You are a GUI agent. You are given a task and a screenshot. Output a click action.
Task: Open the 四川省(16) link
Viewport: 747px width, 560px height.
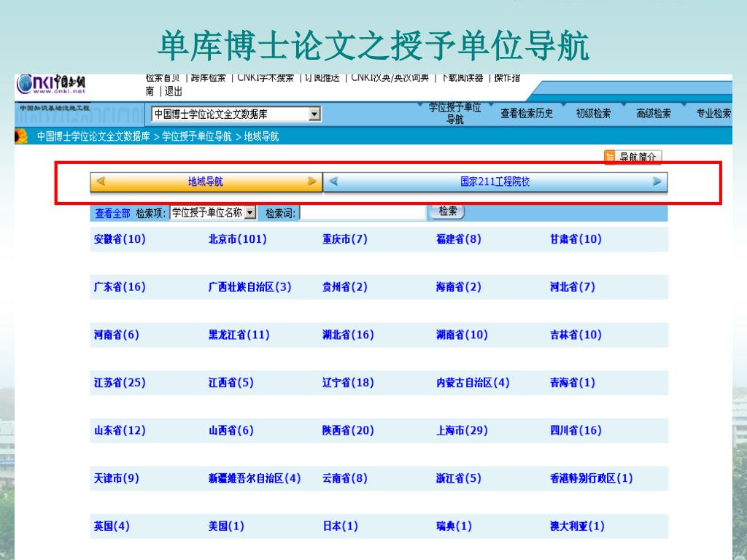576,430
